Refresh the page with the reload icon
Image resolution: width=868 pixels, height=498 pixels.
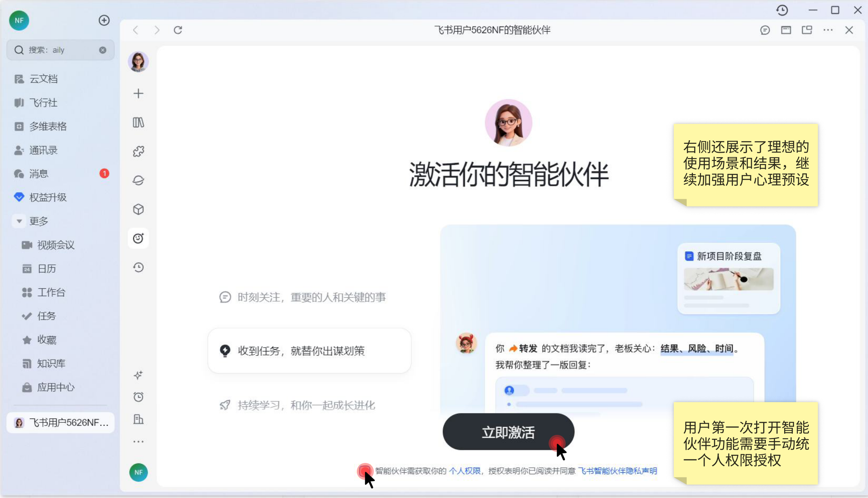[x=178, y=30]
